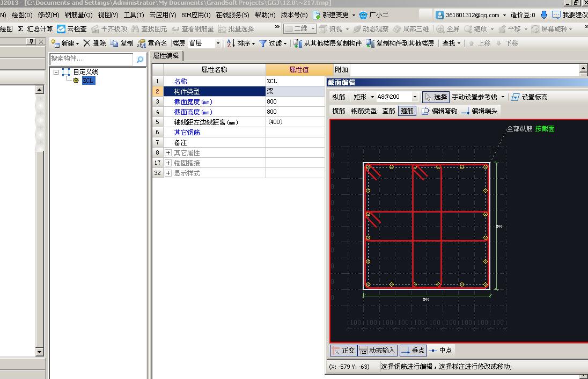Toggle 动态输入 mode
The image size is (588, 379).
(x=377, y=351)
